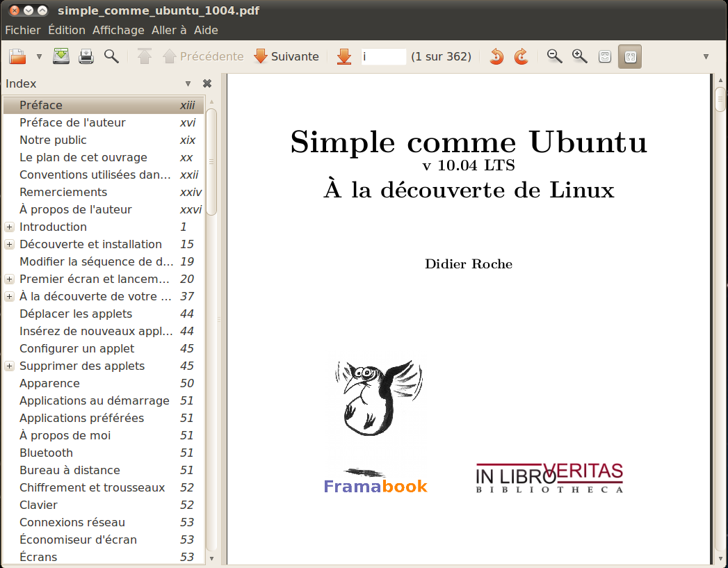728x568 pixels.
Task: Expand the Supprimer des applets entry
Action: 9,366
